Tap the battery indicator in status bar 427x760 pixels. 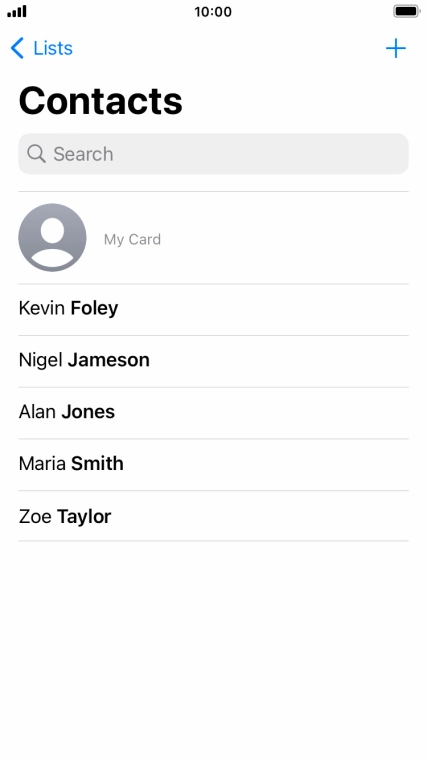[406, 11]
